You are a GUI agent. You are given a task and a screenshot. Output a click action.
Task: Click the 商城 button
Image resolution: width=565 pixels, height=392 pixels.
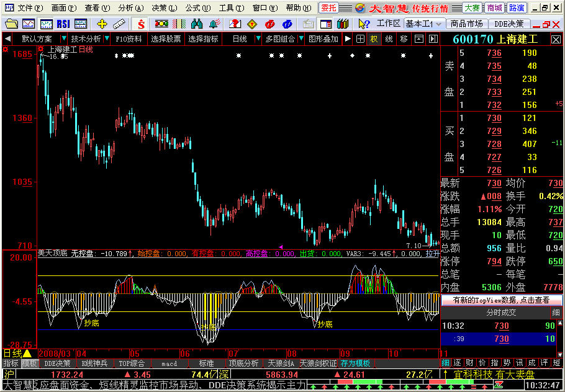494,7
